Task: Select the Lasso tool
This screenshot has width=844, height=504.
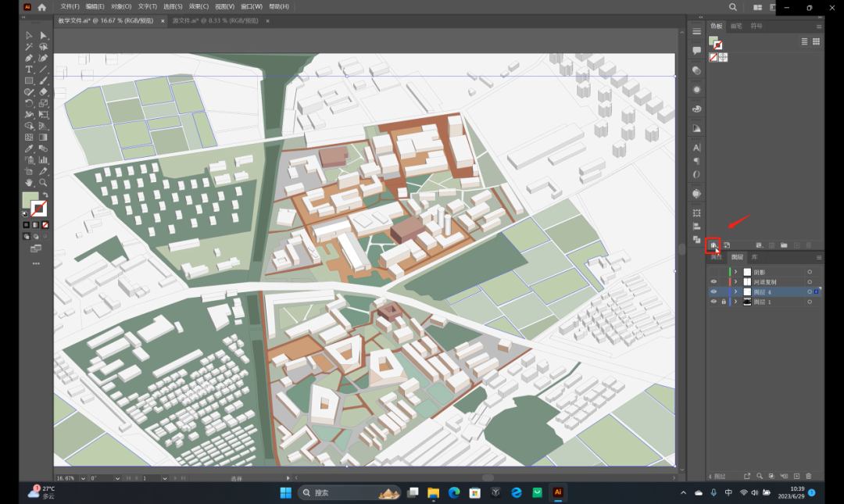Action: 44,47
